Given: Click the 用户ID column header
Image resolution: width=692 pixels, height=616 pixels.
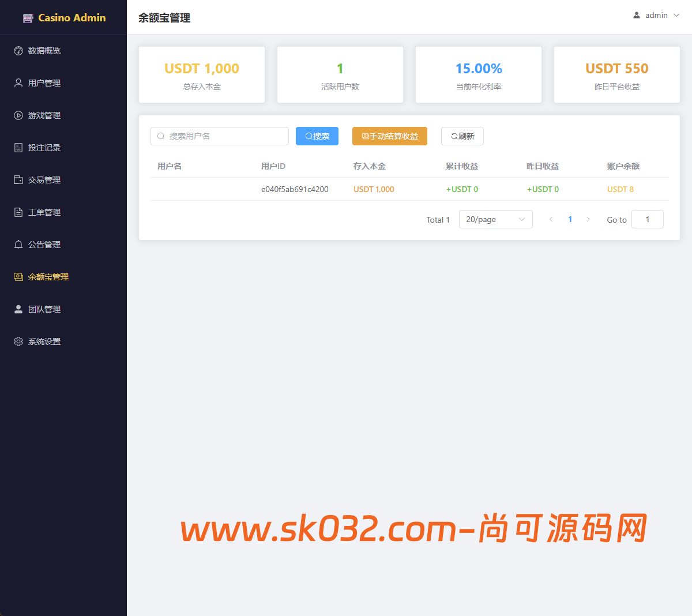Looking at the screenshot, I should (x=273, y=166).
